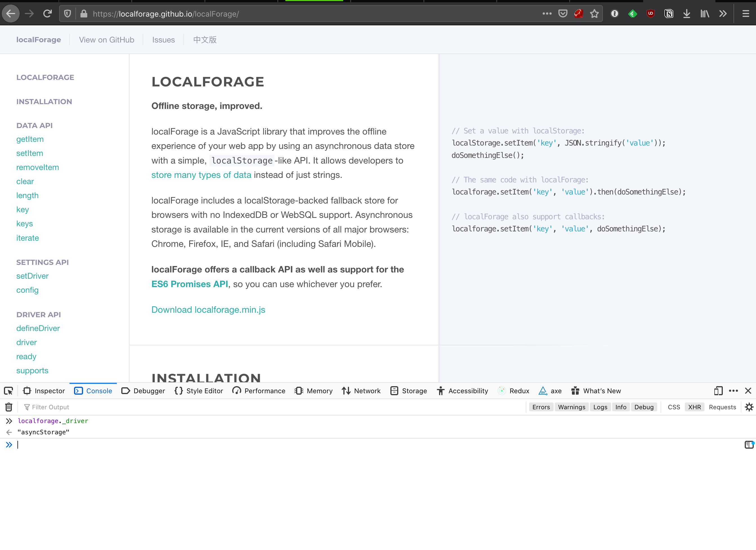Follow the Download localforage.min.js link
This screenshot has height=550, width=756.
(x=208, y=310)
